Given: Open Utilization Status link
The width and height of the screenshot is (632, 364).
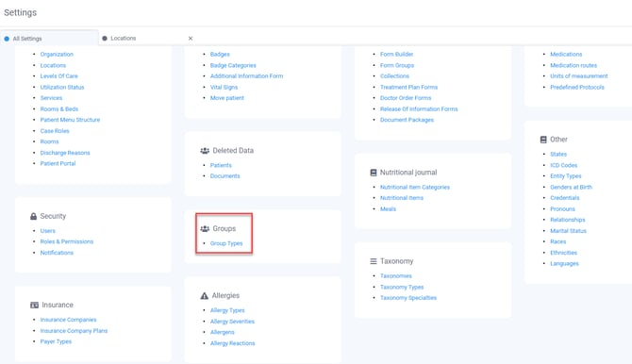Looking at the screenshot, I should [x=62, y=87].
